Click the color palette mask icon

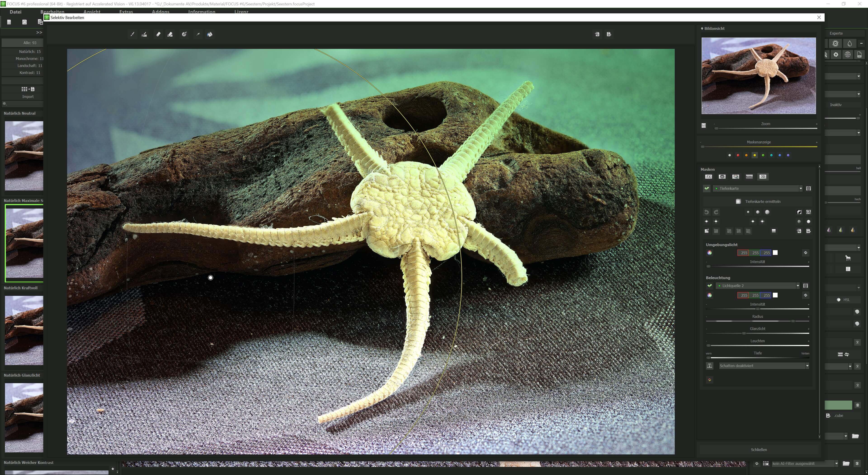[x=736, y=177]
